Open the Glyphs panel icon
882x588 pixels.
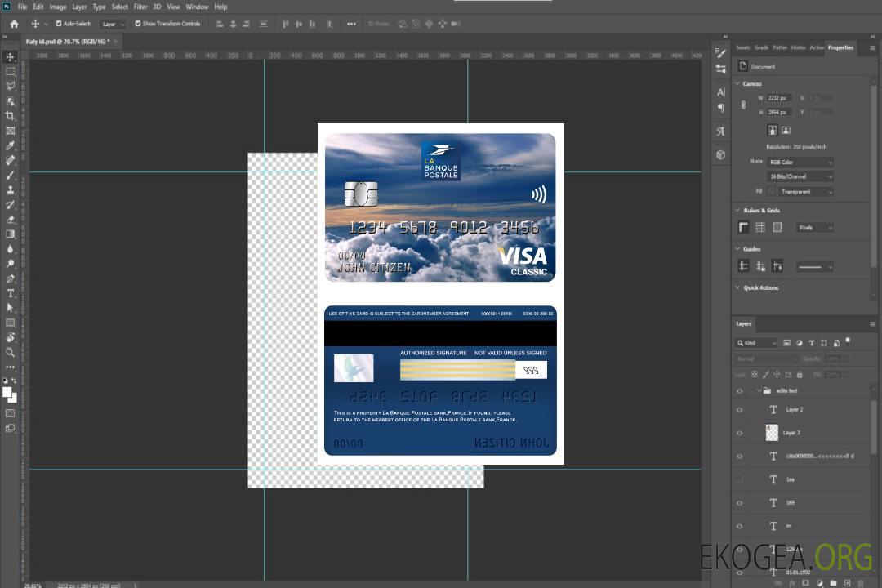coord(720,131)
